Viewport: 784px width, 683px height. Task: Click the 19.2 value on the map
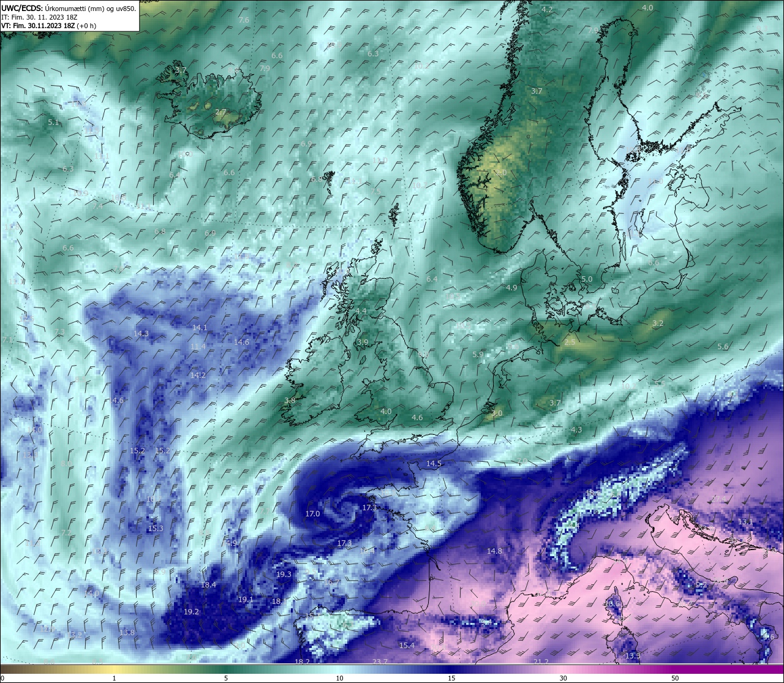coord(191,611)
